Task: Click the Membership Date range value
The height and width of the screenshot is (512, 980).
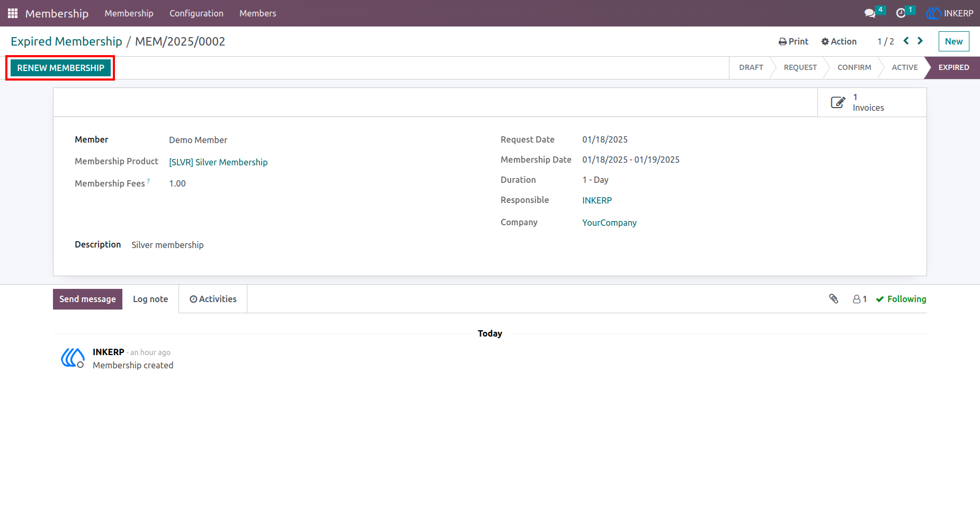Action: pos(631,160)
